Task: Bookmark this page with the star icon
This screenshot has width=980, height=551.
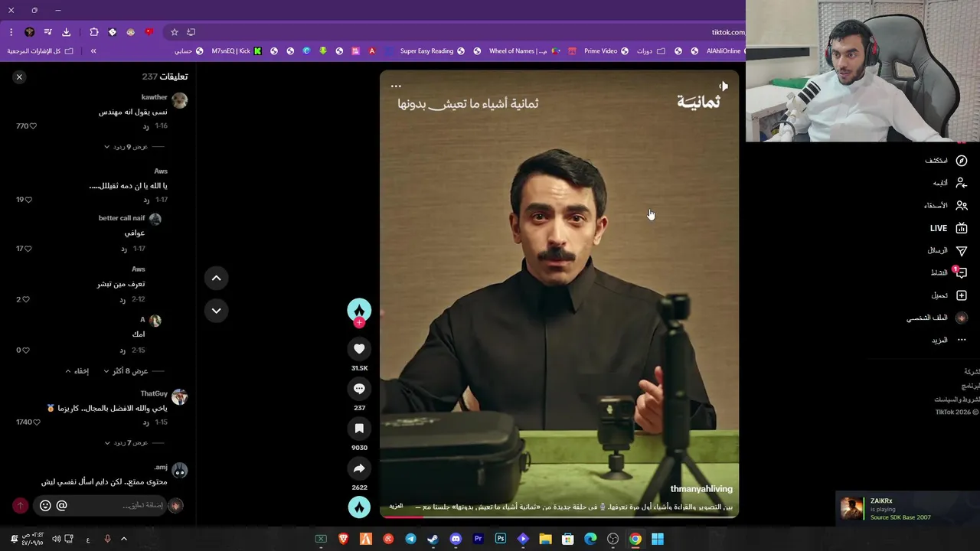Action: point(175,32)
